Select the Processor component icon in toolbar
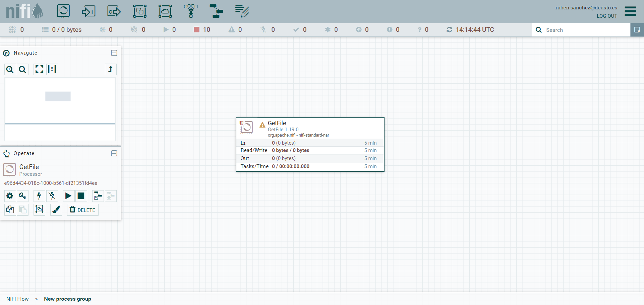The image size is (644, 305). (x=63, y=11)
